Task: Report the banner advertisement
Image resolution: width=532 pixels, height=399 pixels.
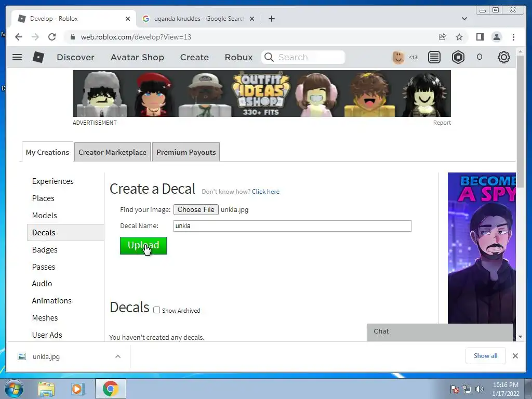Action: tap(442, 123)
